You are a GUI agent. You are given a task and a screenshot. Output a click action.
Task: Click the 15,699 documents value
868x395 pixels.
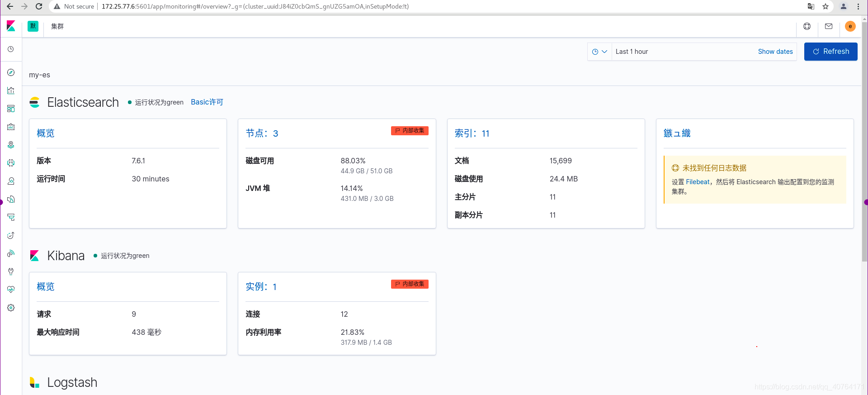561,161
